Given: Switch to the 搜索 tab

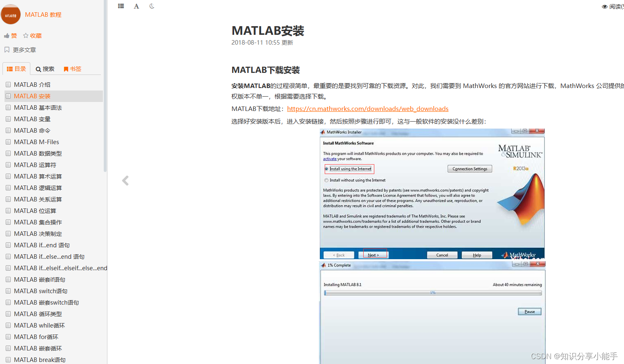Looking at the screenshot, I should click(x=45, y=69).
